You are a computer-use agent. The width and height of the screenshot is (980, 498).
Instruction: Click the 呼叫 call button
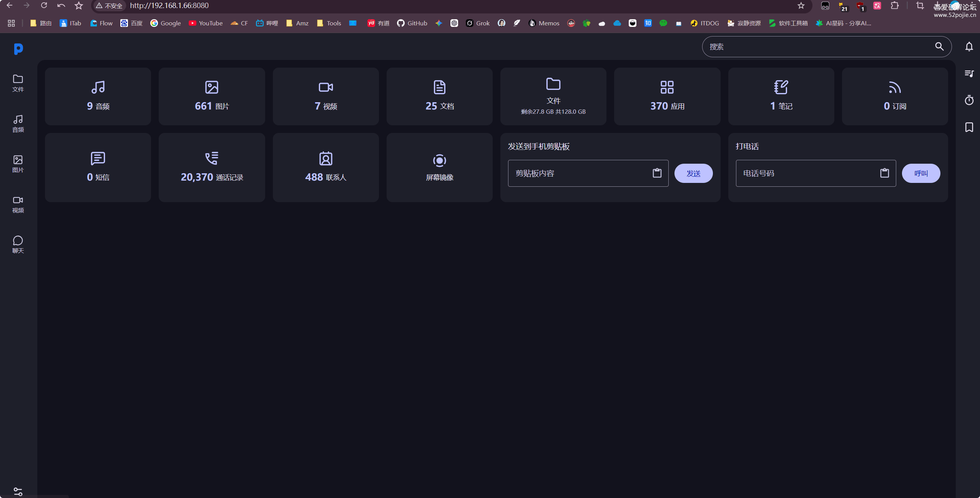921,173
